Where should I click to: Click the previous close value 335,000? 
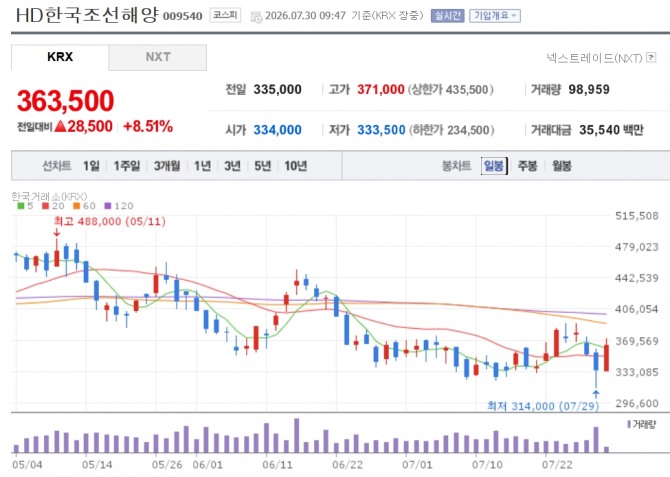point(277,90)
